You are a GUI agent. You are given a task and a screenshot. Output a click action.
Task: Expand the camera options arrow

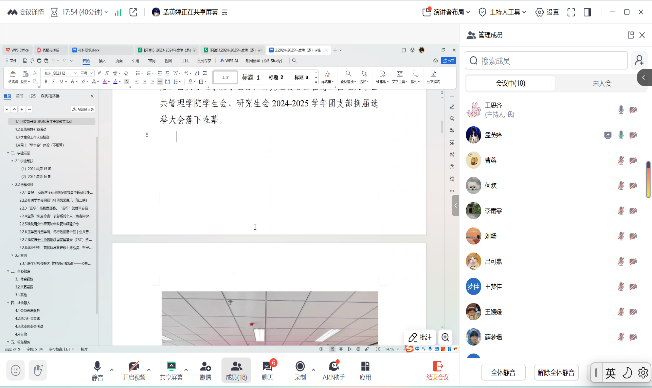tap(149, 369)
